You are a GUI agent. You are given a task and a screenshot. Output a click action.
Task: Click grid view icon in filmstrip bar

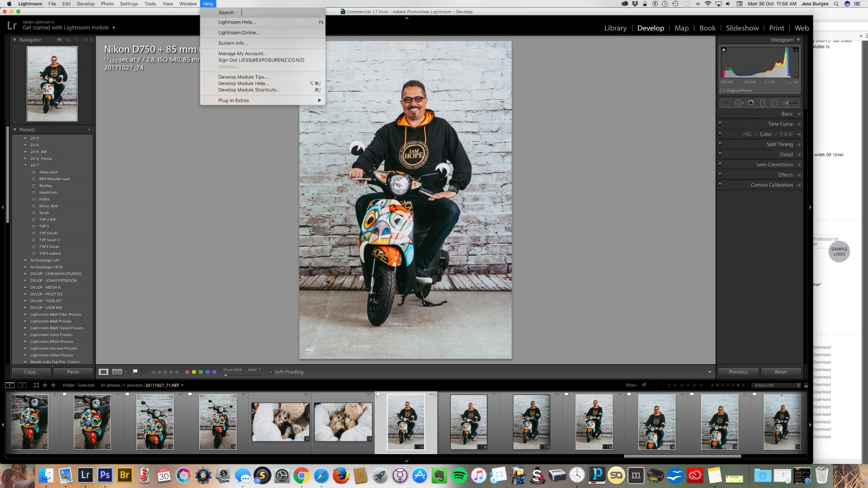coord(36,385)
